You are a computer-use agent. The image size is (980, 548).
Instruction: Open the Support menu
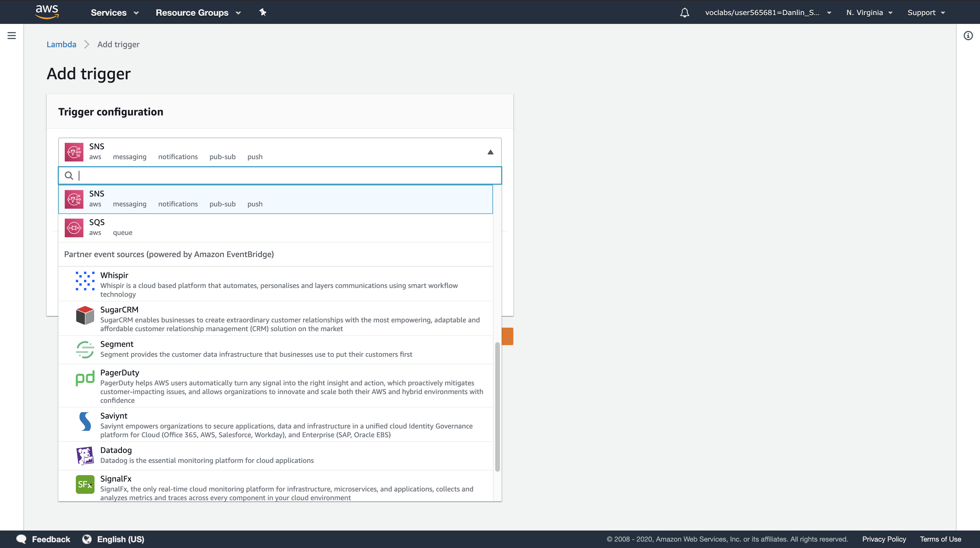click(x=925, y=13)
